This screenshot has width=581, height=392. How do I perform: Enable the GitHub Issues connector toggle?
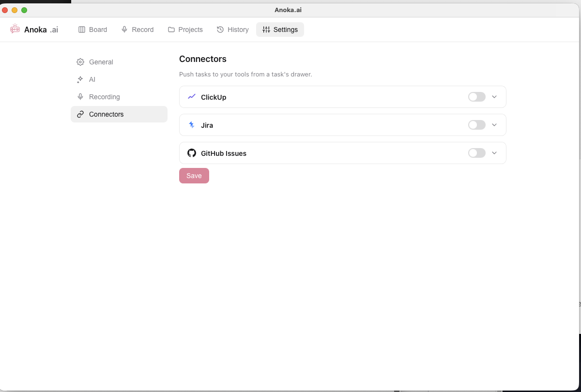coord(477,153)
